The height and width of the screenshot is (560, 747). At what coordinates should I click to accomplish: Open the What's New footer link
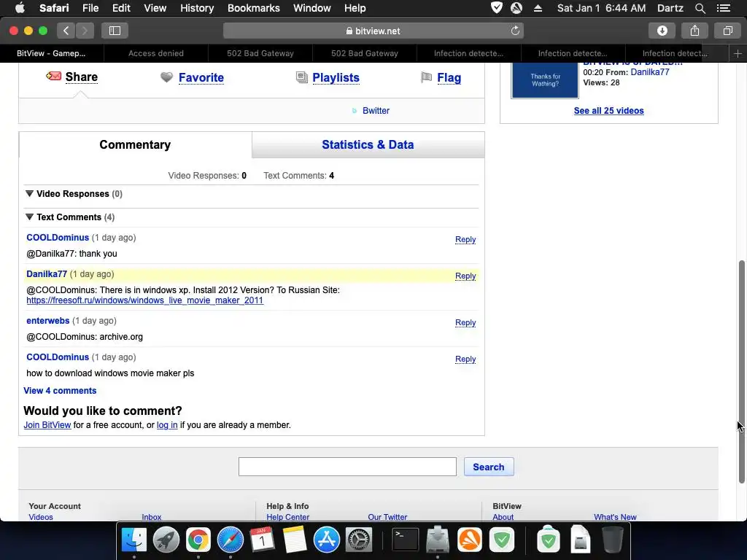615,517
